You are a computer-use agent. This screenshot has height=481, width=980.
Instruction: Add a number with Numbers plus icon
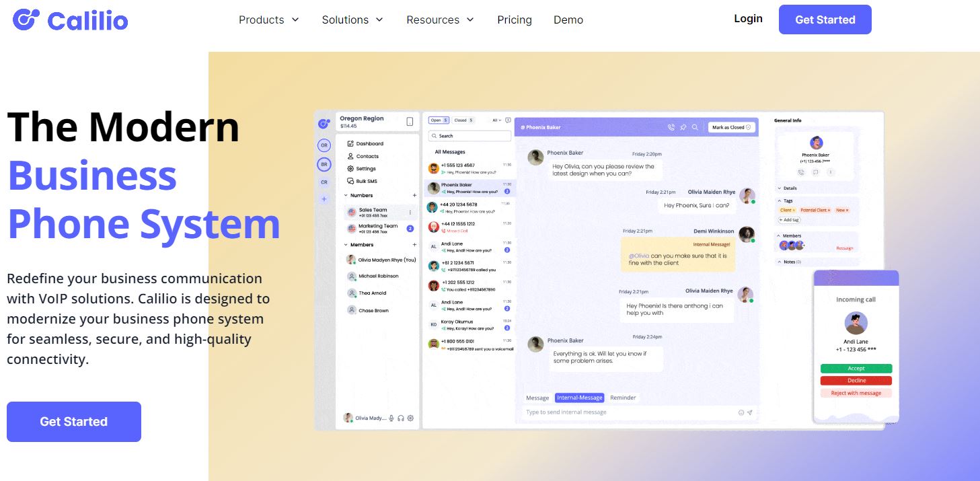414,196
